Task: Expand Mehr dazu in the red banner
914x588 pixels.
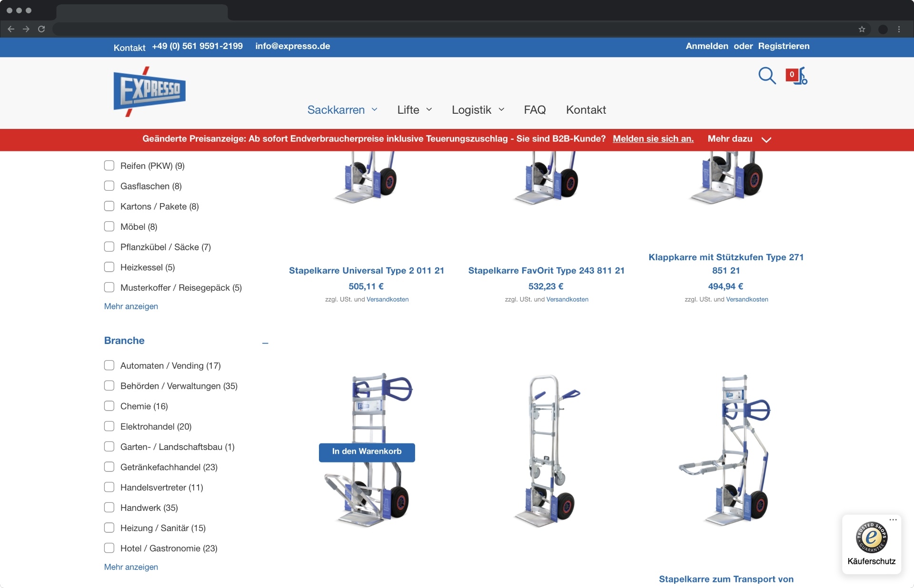Action: (730, 139)
